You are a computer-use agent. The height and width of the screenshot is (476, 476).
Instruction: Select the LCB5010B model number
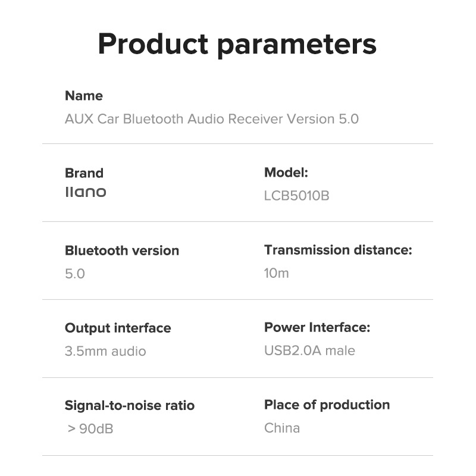296,195
